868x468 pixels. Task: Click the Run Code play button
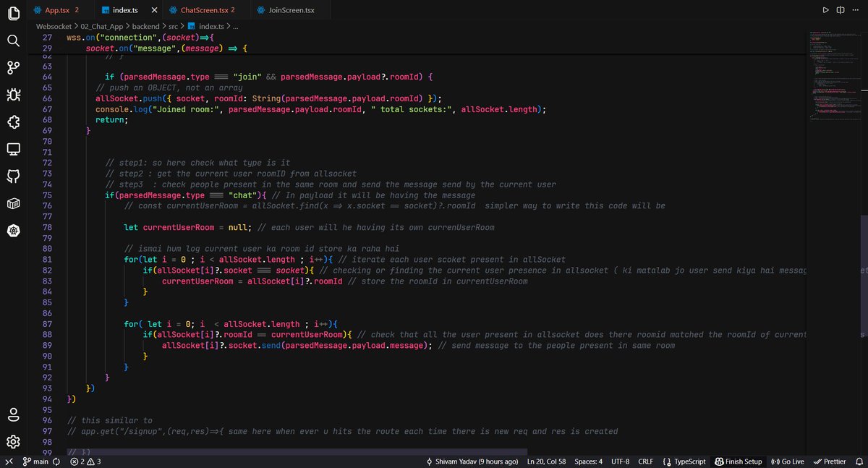pos(825,10)
